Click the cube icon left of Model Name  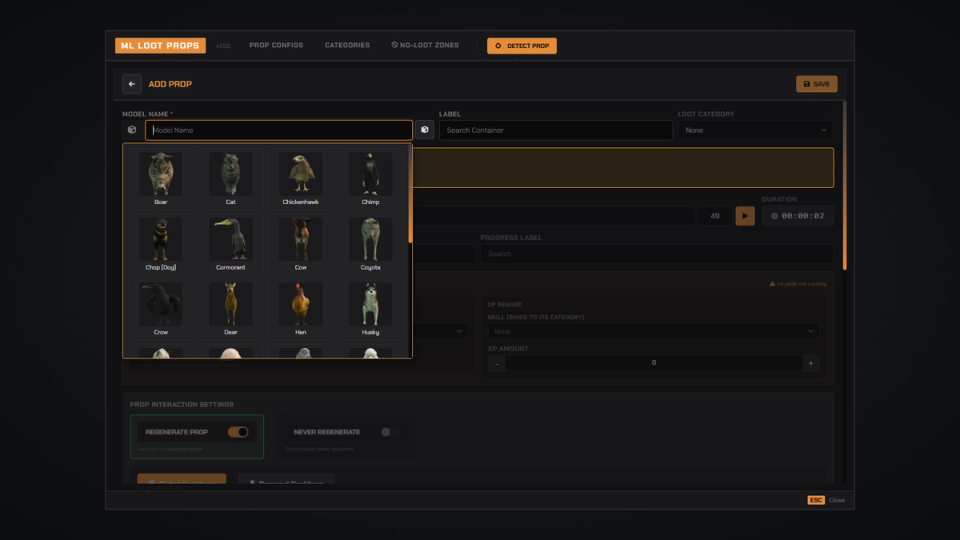point(132,130)
